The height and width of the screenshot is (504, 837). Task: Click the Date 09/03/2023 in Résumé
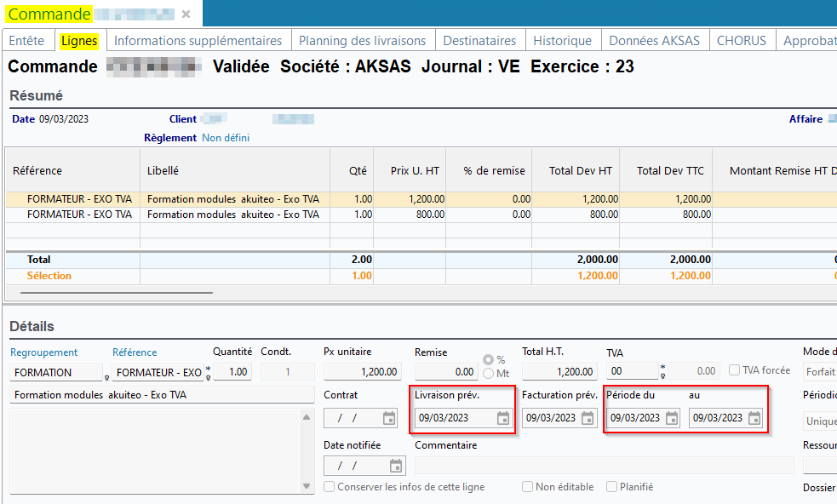tap(64, 119)
